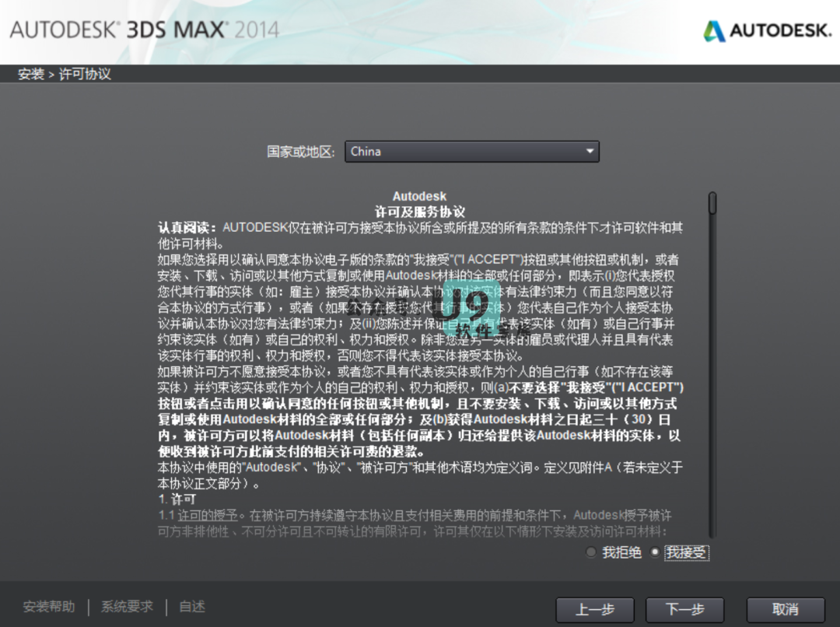The height and width of the screenshot is (627, 840).
Task: Click the 许可及服务协议 heading in the license
Action: (419, 212)
